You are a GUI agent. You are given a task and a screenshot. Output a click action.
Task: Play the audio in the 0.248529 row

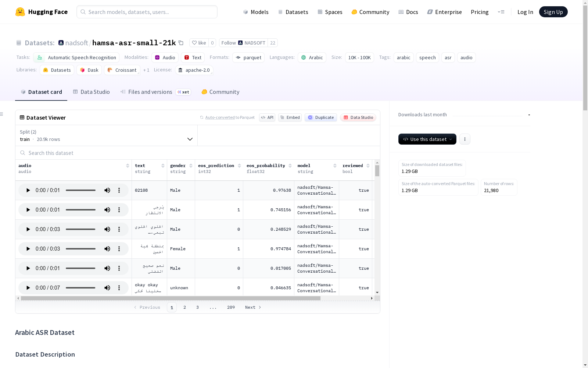tap(28, 229)
